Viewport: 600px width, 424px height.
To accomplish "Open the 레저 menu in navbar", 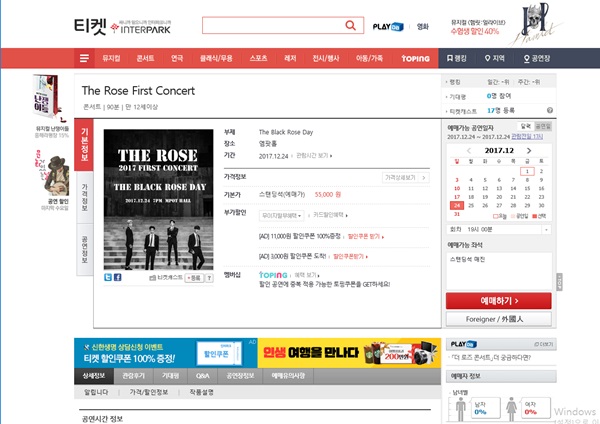I will [290, 58].
